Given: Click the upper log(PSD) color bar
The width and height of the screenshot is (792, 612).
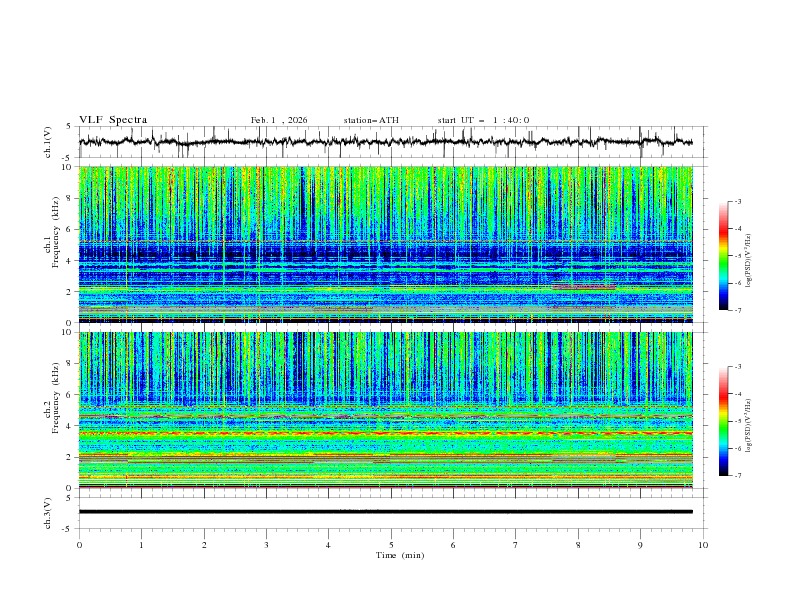Looking at the screenshot, I should coord(723,255).
